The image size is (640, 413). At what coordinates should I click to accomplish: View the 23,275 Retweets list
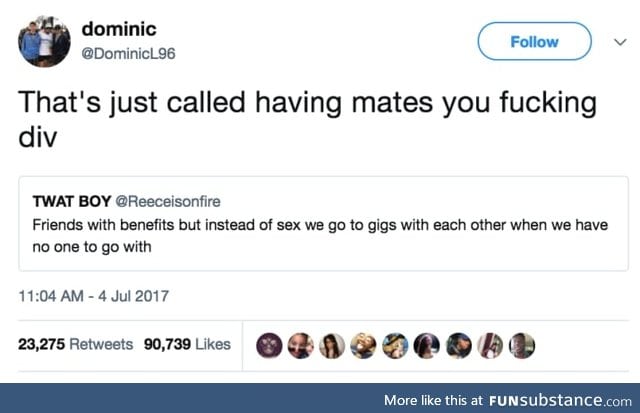coord(76,344)
